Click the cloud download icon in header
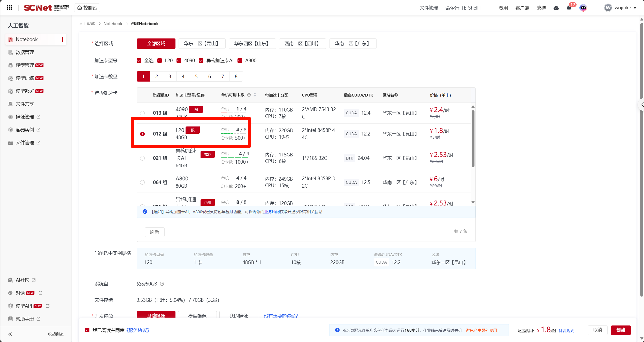The width and height of the screenshot is (644, 342). (x=556, y=8)
